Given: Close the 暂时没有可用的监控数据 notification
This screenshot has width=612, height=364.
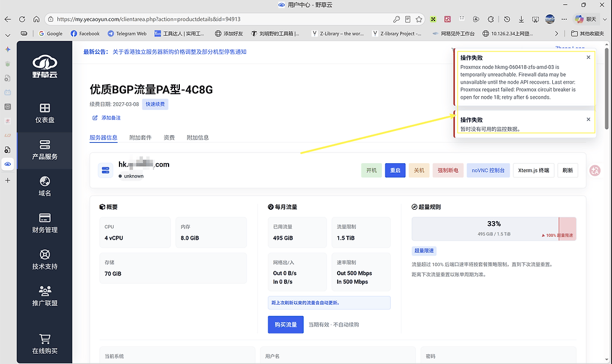Looking at the screenshot, I should [x=588, y=120].
